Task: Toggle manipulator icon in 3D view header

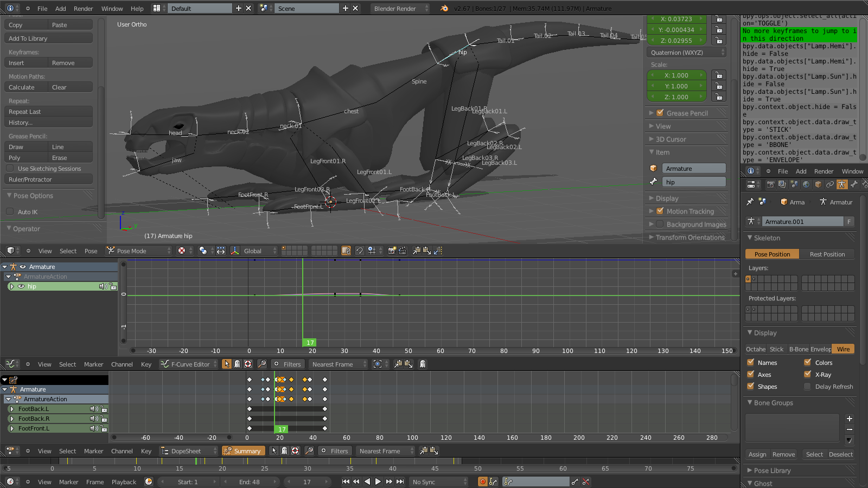Action: coord(234,251)
